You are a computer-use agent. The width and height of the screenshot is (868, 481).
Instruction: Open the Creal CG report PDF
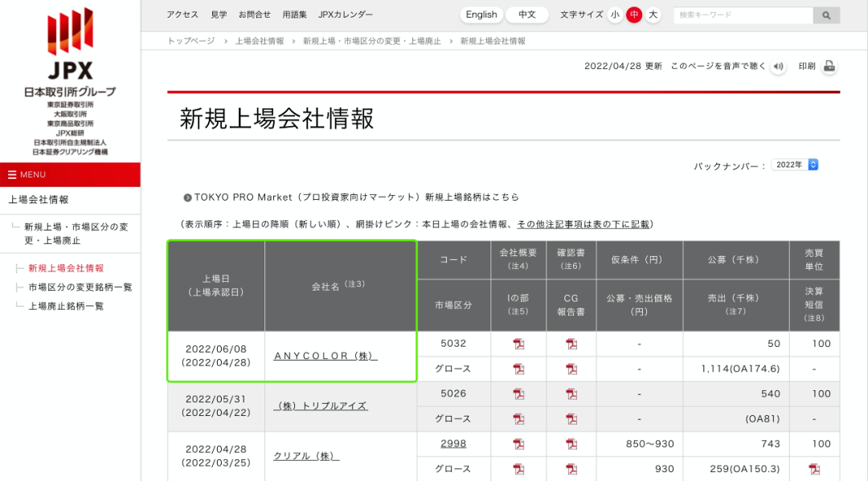[x=571, y=469]
